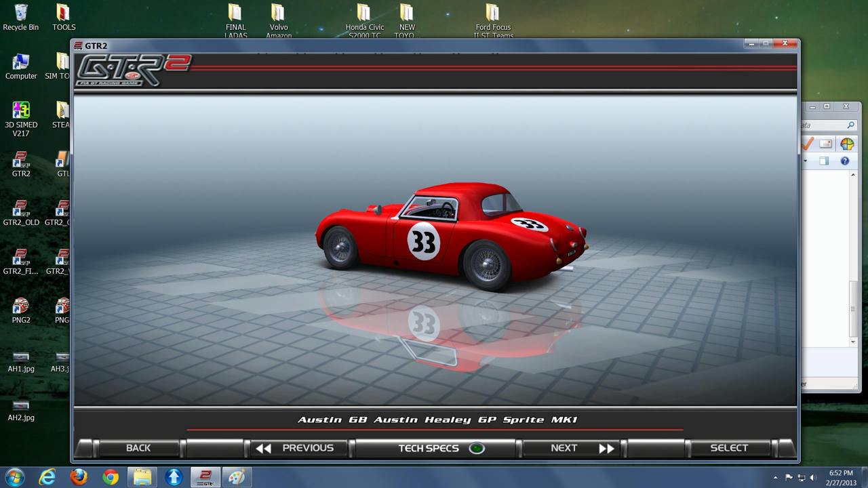Image resolution: width=868 pixels, height=488 pixels.
Task: Open the view dropdown arrow in the background window
Action: (x=806, y=161)
